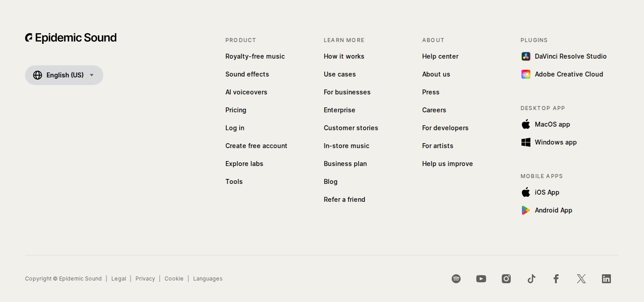
Task: Click the Google Play icon beside Android App
Action: (526, 210)
